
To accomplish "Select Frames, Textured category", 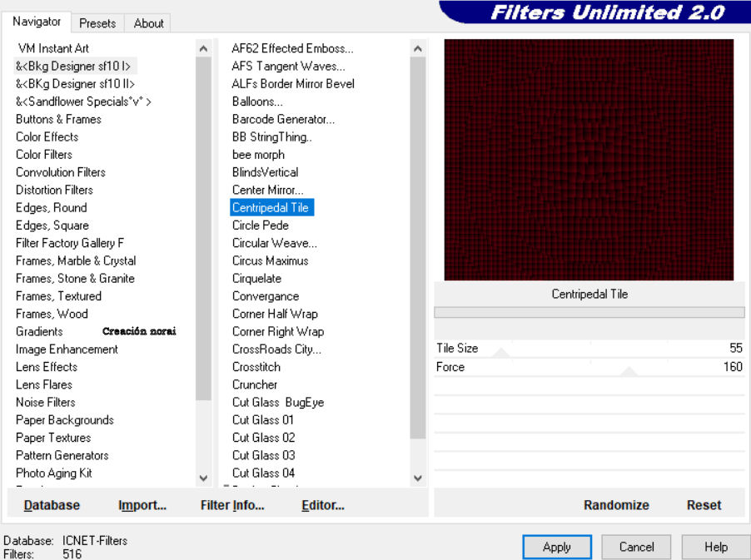I will tap(58, 296).
